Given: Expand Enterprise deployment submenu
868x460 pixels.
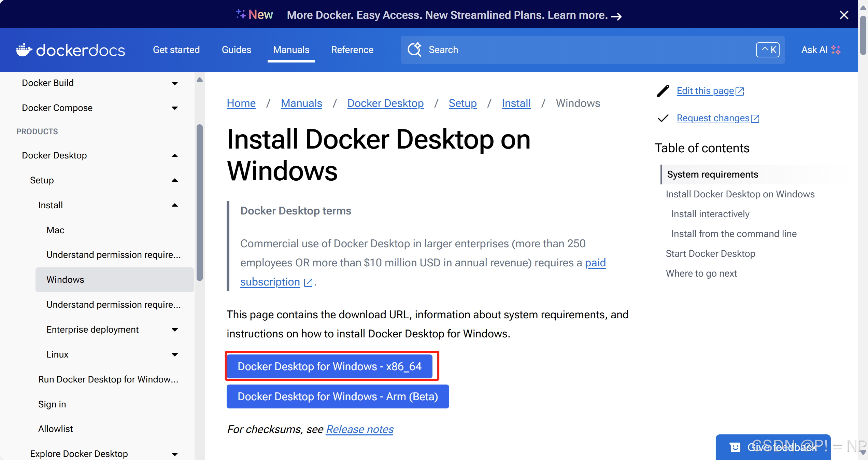Looking at the screenshot, I should click(175, 330).
